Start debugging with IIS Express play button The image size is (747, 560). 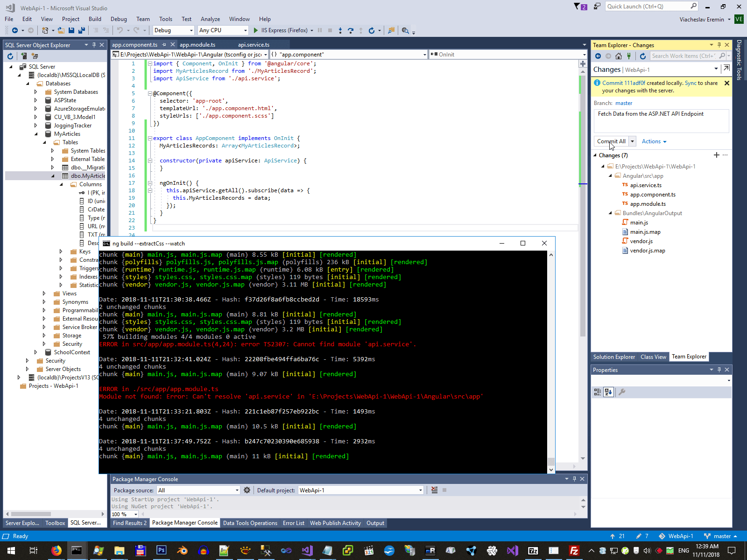pyautogui.click(x=256, y=30)
